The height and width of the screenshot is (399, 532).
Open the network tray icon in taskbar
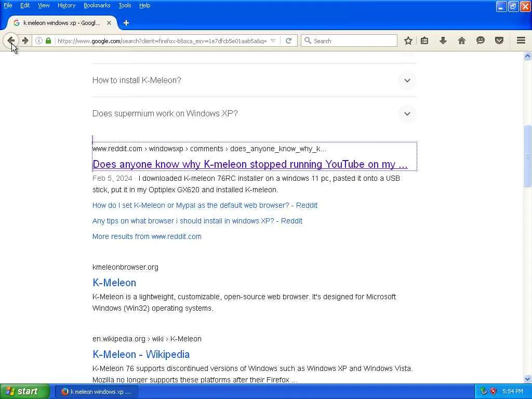pyautogui.click(x=484, y=391)
